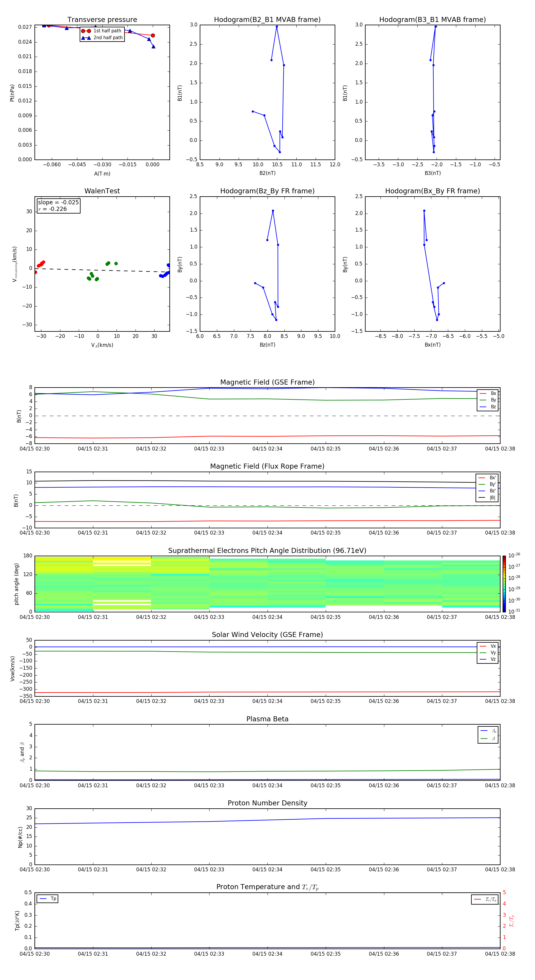The image size is (535, 980).
Task: Click the 'B3(nT)' x-axis label
Action: [432, 173]
